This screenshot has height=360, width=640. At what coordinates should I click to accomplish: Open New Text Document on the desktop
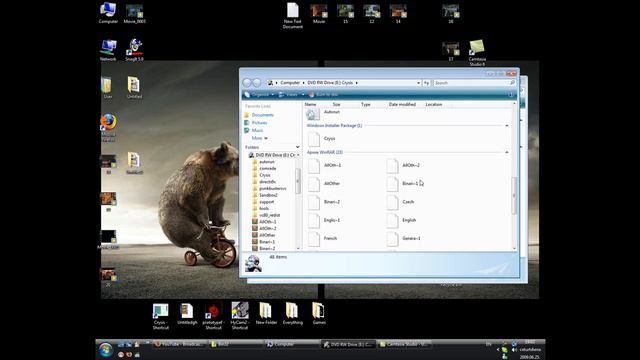293,16
